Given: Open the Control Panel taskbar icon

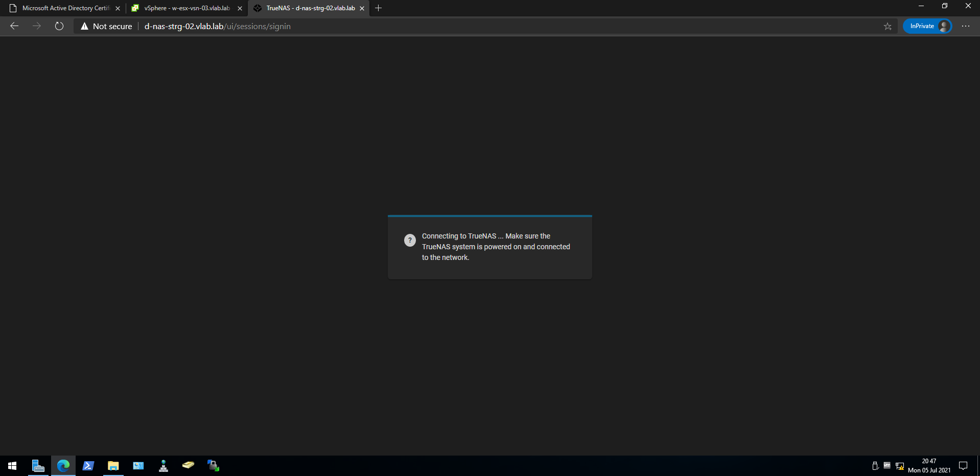Looking at the screenshot, I should click(138, 466).
